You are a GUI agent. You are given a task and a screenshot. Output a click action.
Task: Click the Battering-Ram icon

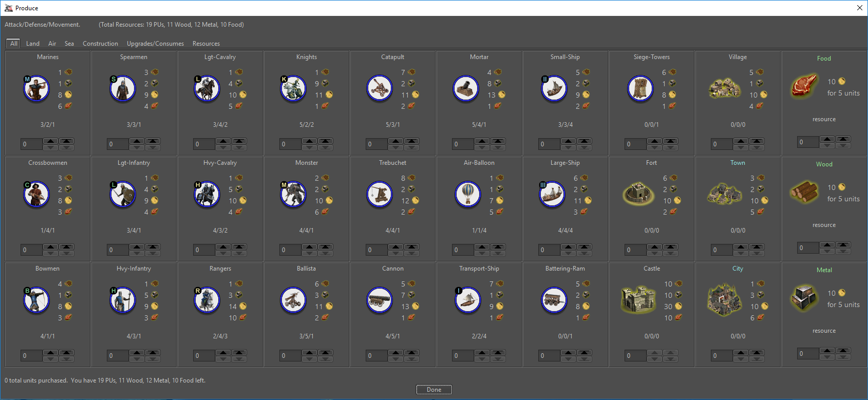click(554, 300)
